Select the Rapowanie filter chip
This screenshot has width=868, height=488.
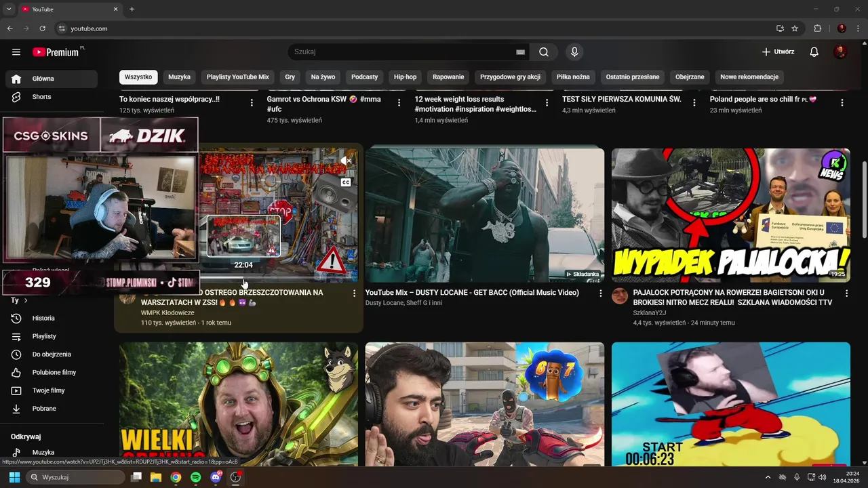(448, 77)
